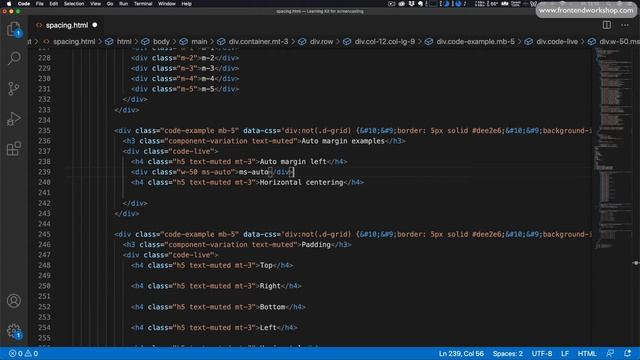Open the Source Control view
The width and height of the screenshot is (640, 360).
pos(14,89)
